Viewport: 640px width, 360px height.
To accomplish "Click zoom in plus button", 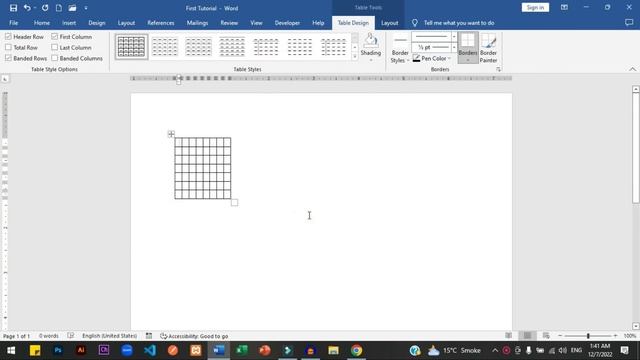I will 616,336.
